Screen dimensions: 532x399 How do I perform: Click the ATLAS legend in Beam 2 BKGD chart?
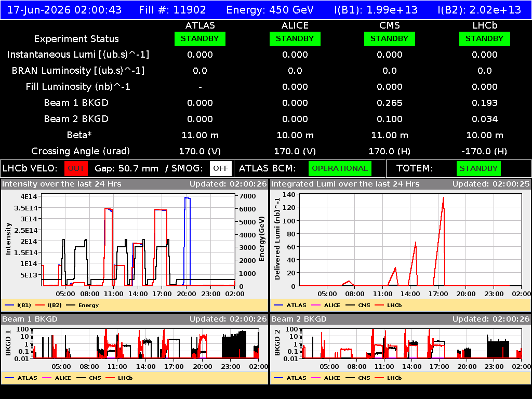pyautogui.click(x=290, y=378)
